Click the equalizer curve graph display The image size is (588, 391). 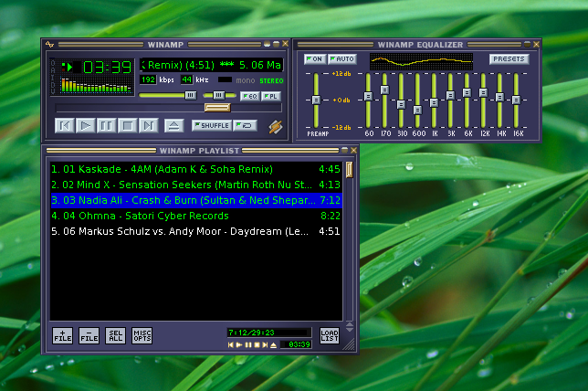421,61
